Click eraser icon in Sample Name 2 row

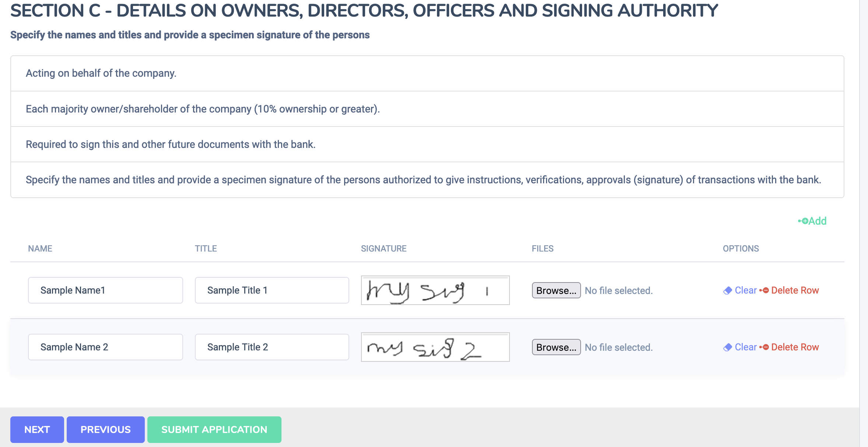[x=728, y=347]
